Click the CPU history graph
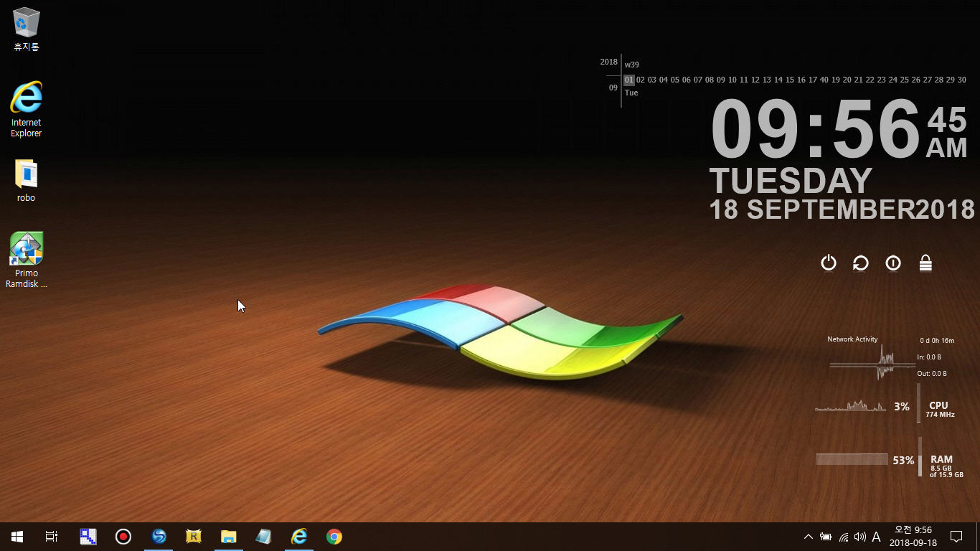 pyautogui.click(x=851, y=405)
